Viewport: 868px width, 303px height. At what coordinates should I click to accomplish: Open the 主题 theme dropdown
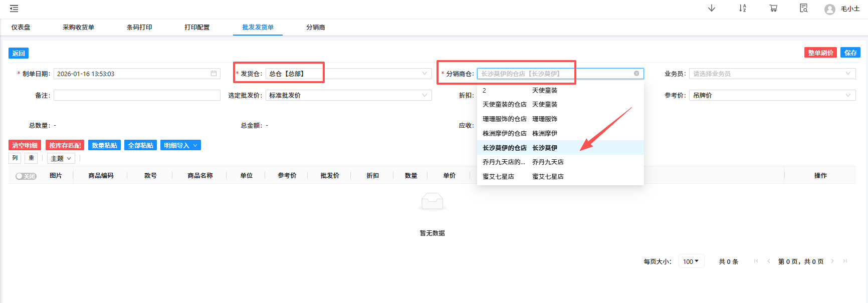61,159
